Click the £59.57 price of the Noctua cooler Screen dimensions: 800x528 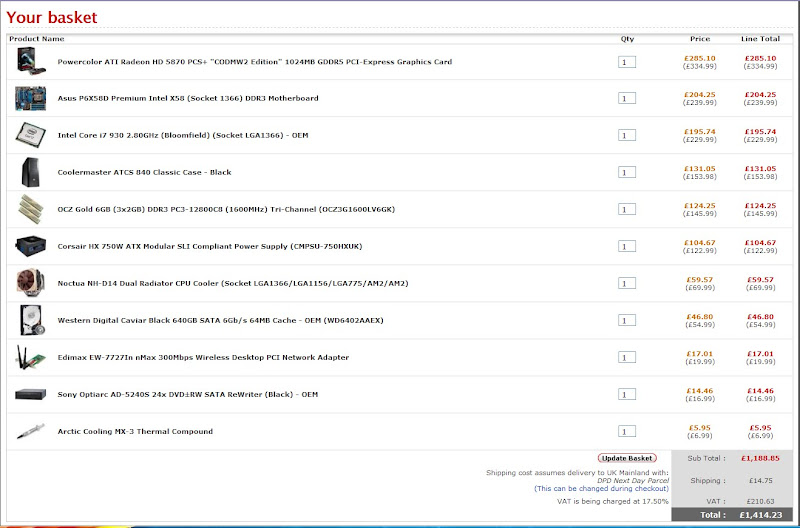coord(700,280)
